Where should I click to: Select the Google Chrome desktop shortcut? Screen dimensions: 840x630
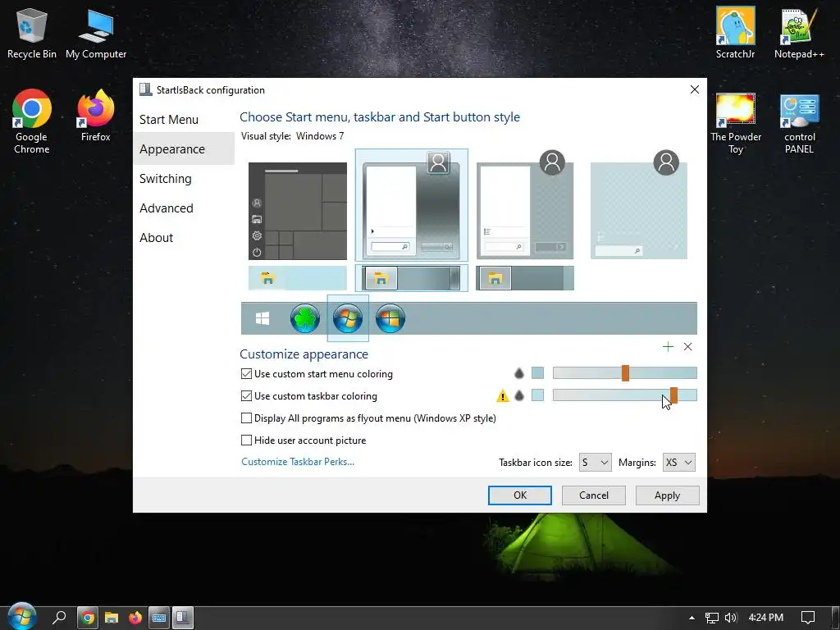(32, 121)
